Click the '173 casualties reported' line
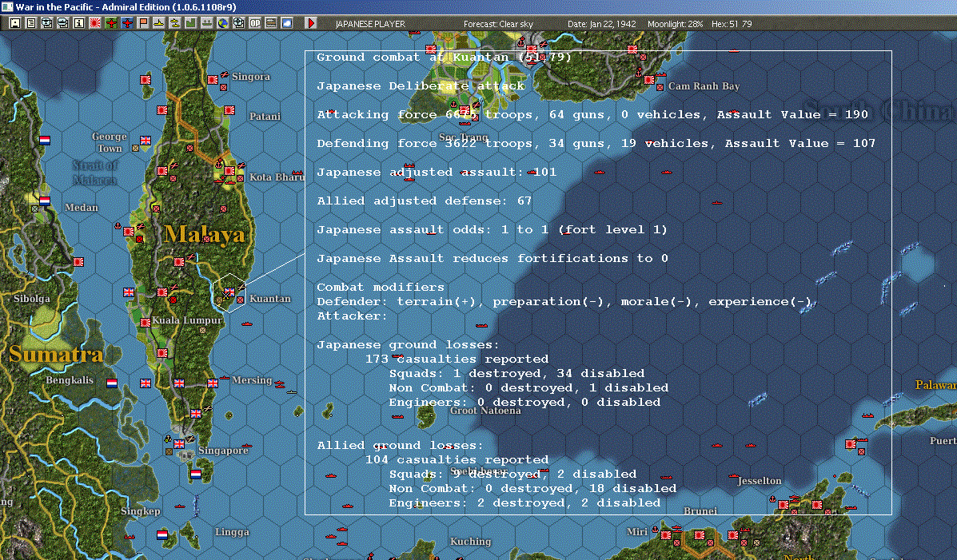The image size is (957, 560). pos(457,359)
